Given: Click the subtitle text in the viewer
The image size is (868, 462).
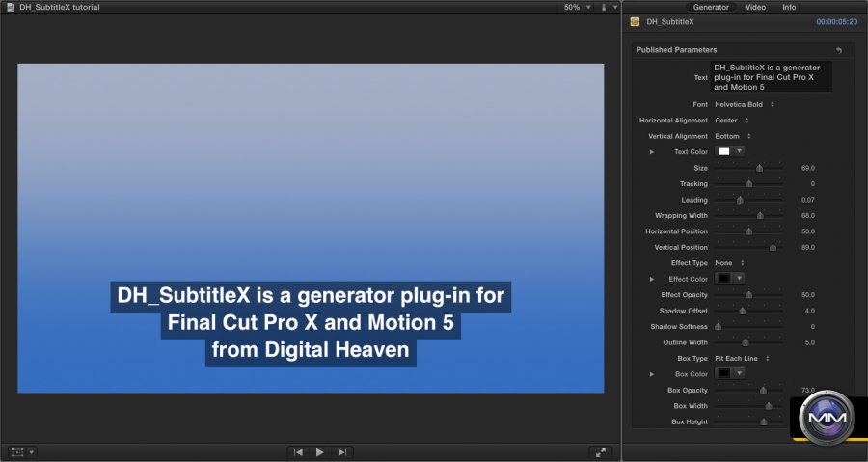Looking at the screenshot, I should pos(311,322).
